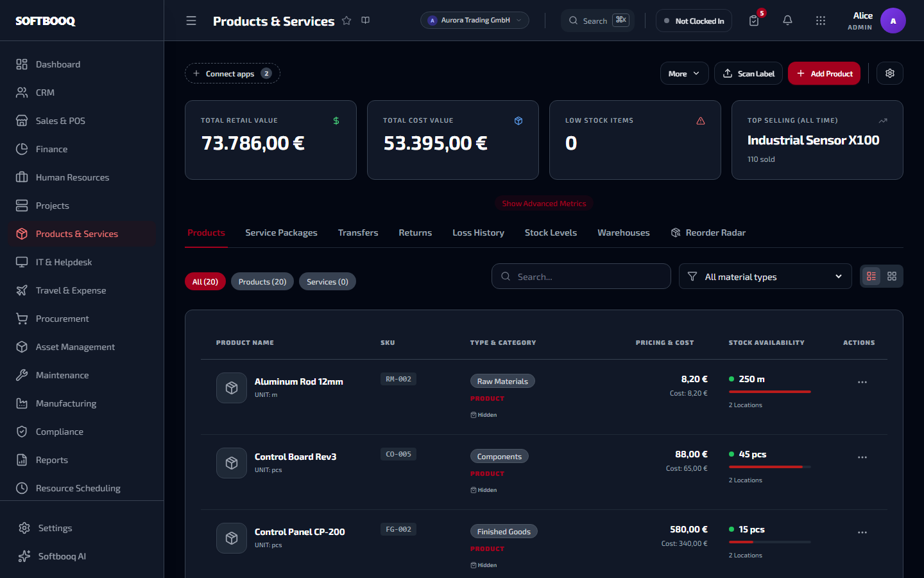
Task: Open sidebar Settings
Action: (x=82, y=528)
